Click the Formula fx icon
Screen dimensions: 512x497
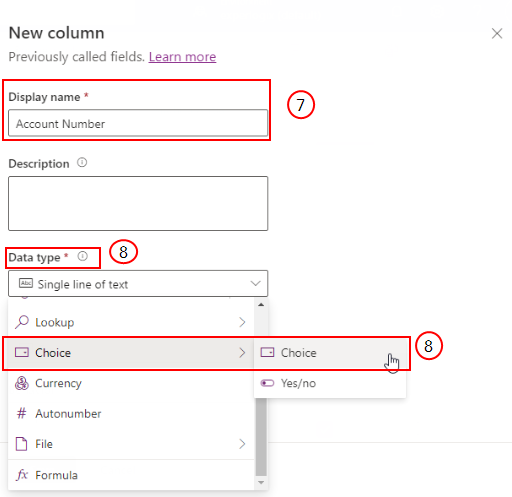(22, 474)
